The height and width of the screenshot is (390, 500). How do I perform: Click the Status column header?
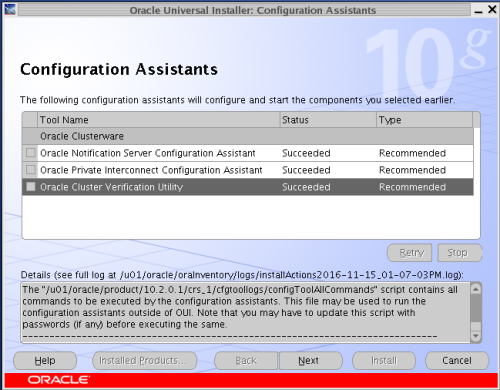coord(328,120)
